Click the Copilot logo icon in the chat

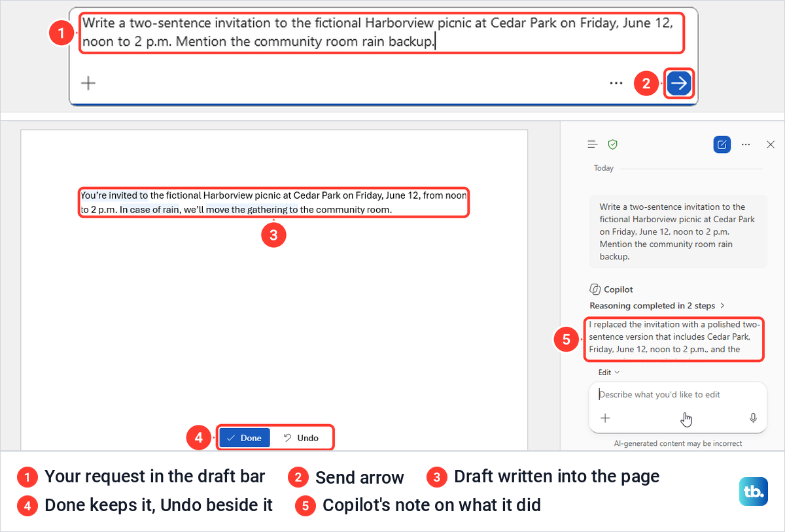click(x=595, y=289)
